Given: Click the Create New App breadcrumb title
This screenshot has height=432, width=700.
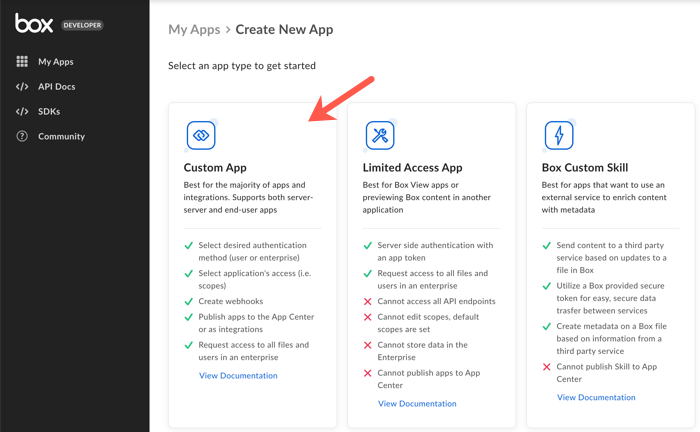Looking at the screenshot, I should (284, 29).
